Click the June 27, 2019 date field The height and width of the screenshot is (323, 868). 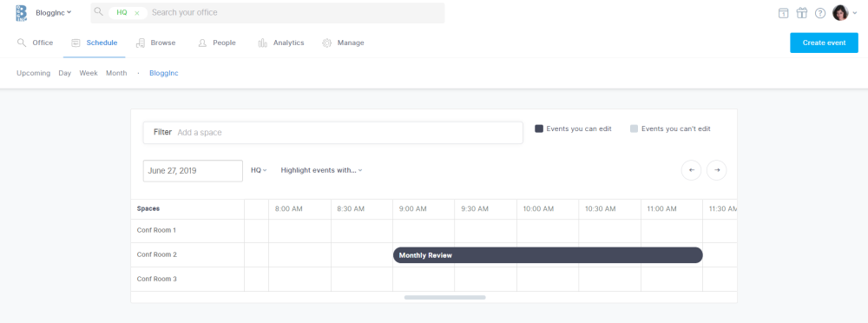click(x=193, y=171)
